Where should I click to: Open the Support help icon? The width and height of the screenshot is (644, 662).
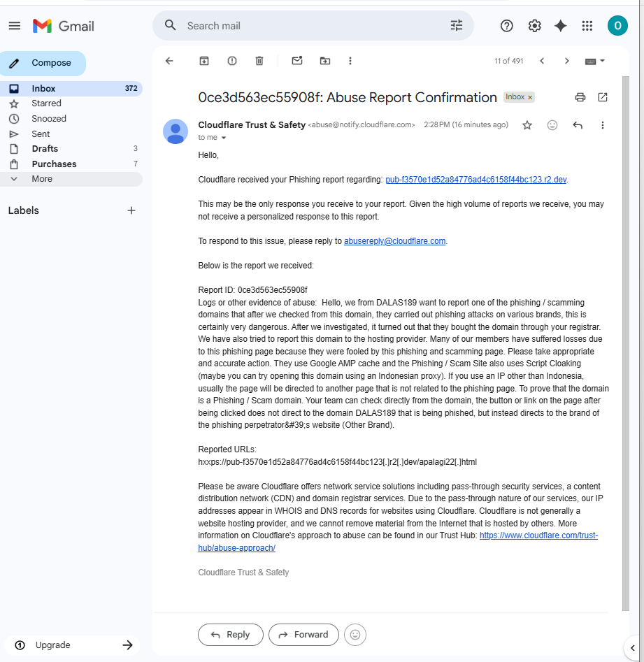point(506,26)
